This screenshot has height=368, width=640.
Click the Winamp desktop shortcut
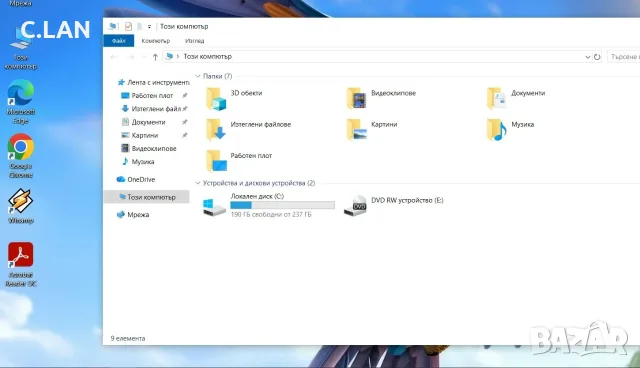(20, 206)
